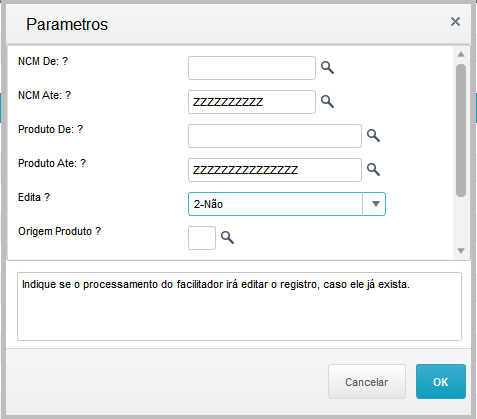Viewport: 477px width, 419px height.
Task: Click into the Produto Ate field
Action: [275, 170]
